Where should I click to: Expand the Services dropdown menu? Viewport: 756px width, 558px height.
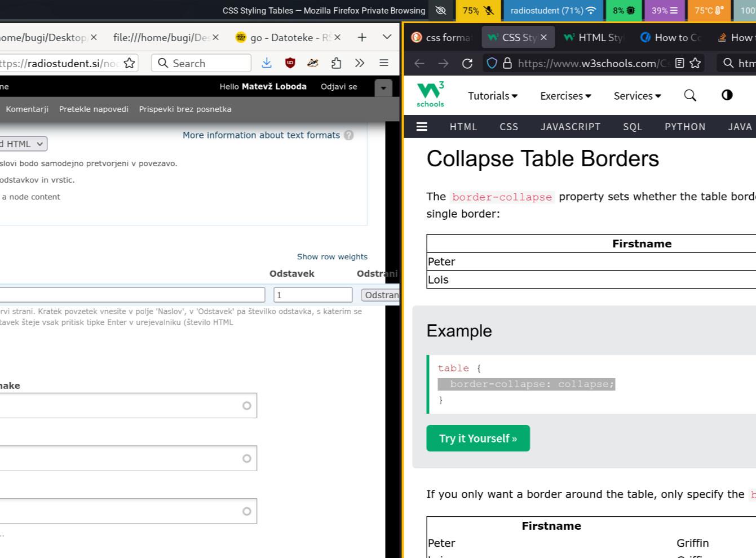pos(637,96)
